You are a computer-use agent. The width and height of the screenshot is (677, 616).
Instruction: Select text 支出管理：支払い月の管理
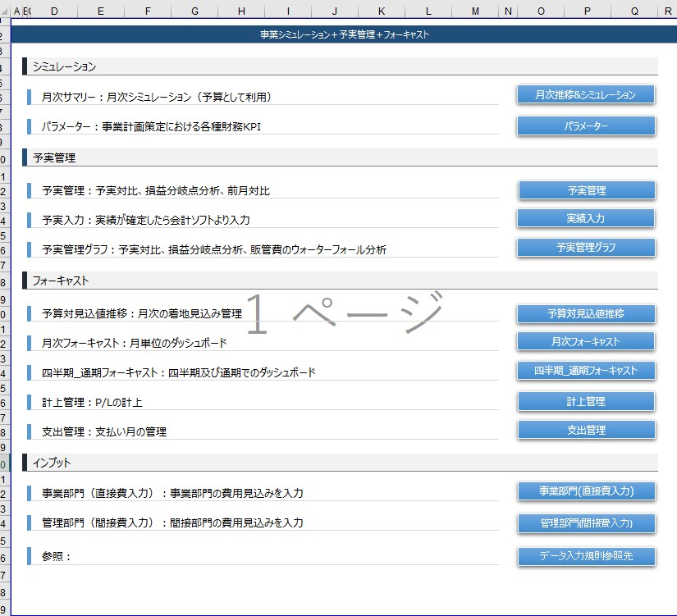click(x=104, y=431)
